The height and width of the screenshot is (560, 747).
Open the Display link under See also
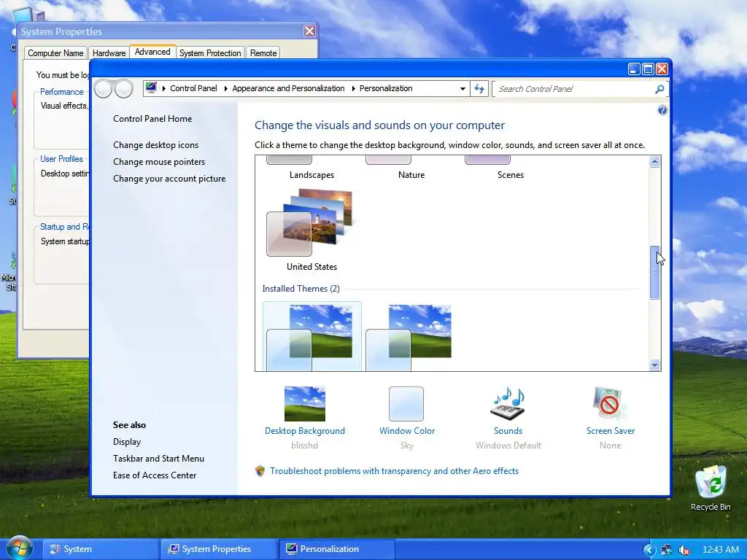(x=127, y=442)
